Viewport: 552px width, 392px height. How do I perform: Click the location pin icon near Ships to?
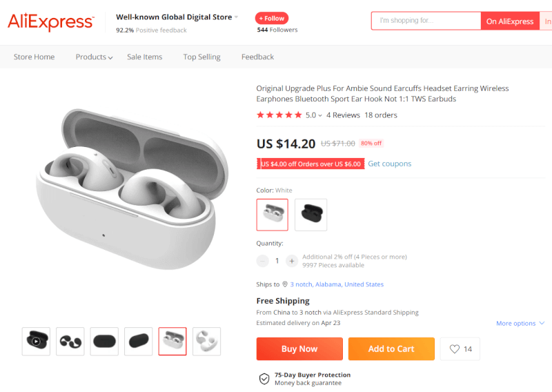click(x=284, y=284)
